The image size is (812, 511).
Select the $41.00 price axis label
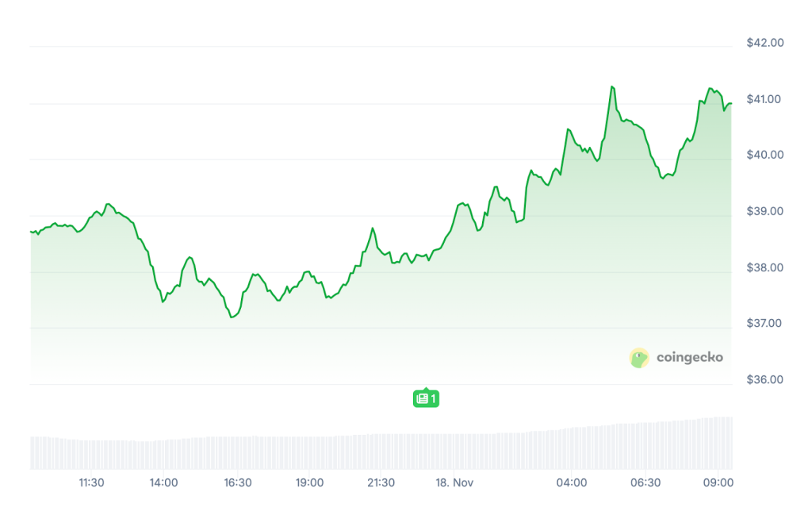click(x=764, y=99)
